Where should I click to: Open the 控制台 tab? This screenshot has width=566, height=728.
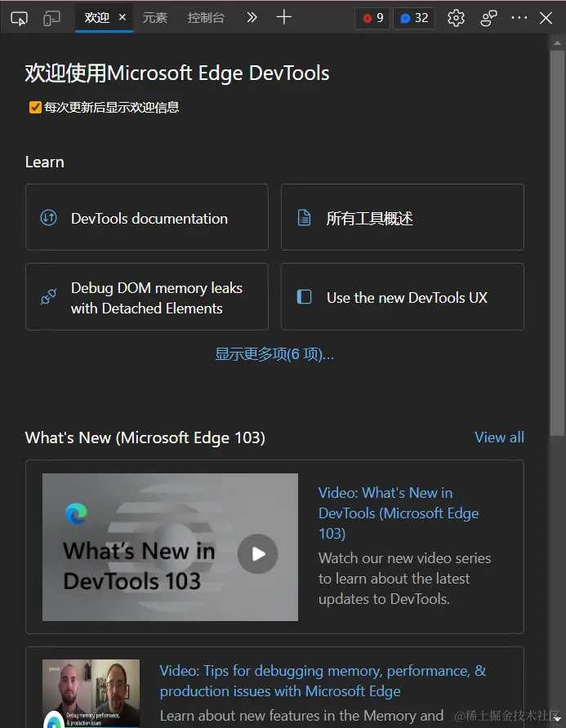pyautogui.click(x=206, y=17)
